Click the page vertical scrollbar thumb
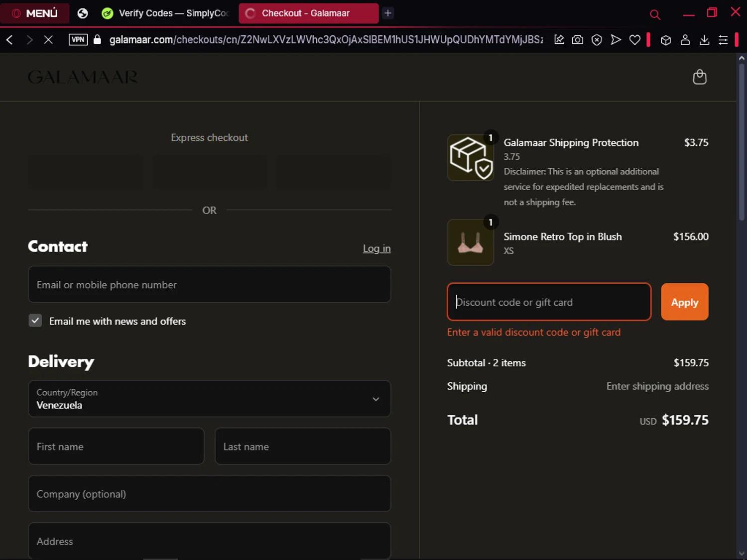 coord(742,142)
